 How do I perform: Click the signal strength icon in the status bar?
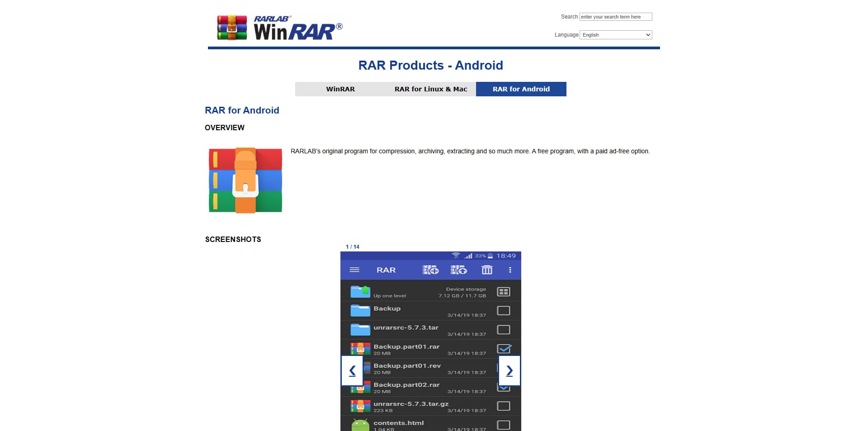click(468, 256)
